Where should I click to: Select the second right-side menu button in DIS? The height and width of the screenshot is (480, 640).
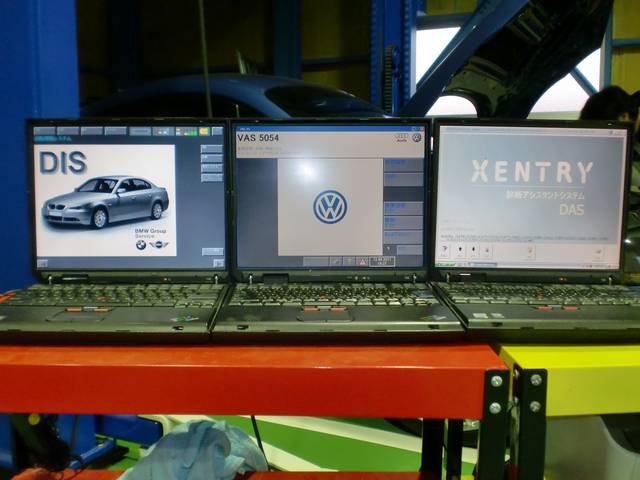pyautogui.click(x=212, y=158)
